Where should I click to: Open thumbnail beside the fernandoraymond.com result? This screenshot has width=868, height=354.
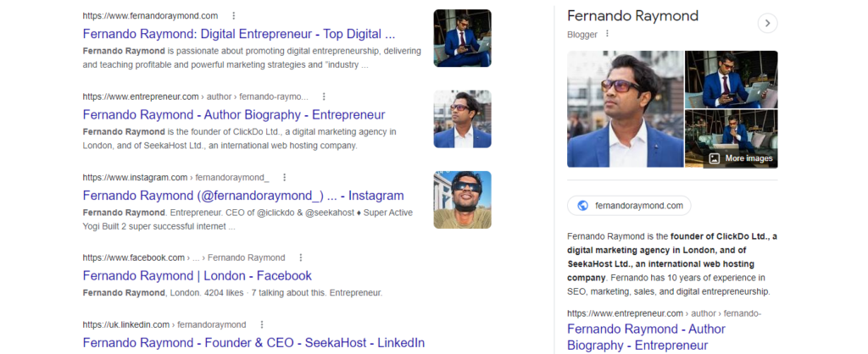point(462,38)
